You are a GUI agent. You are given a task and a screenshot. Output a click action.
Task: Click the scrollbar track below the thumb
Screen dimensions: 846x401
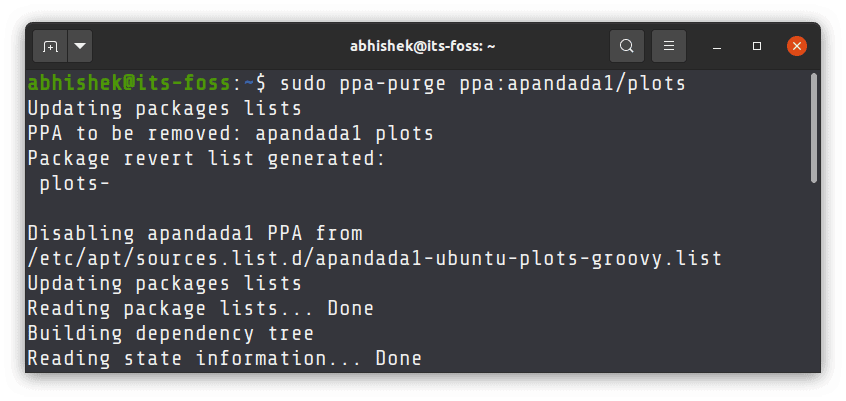814,278
